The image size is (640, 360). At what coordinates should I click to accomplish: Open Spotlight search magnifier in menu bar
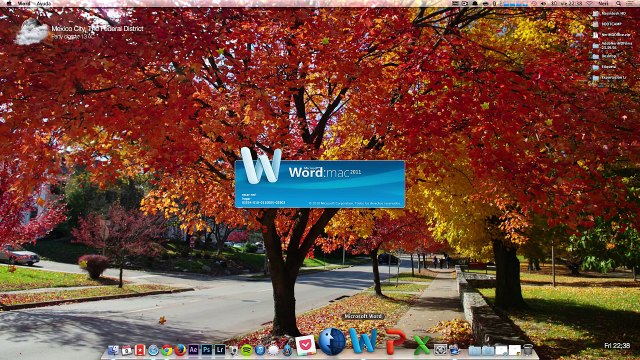click(619, 3)
